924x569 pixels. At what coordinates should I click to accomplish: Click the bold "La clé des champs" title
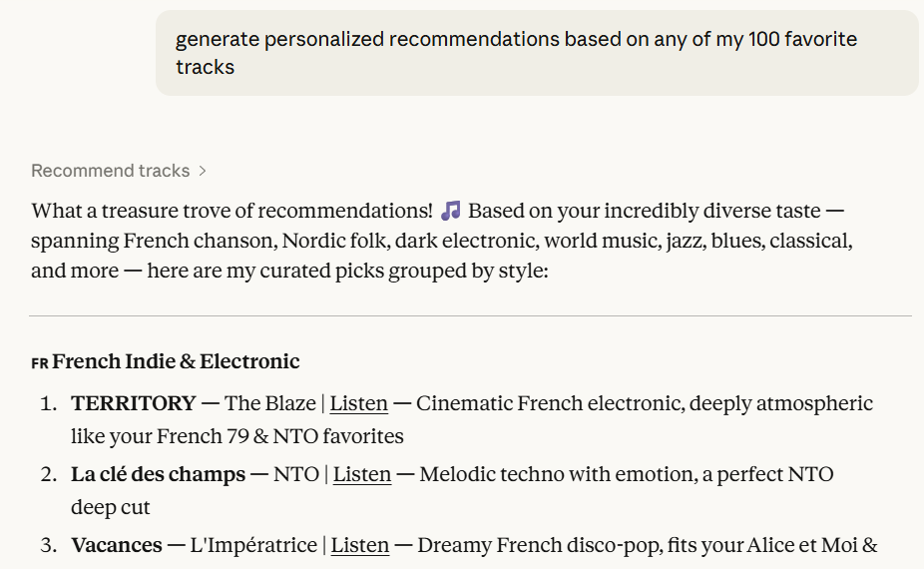[x=158, y=474]
